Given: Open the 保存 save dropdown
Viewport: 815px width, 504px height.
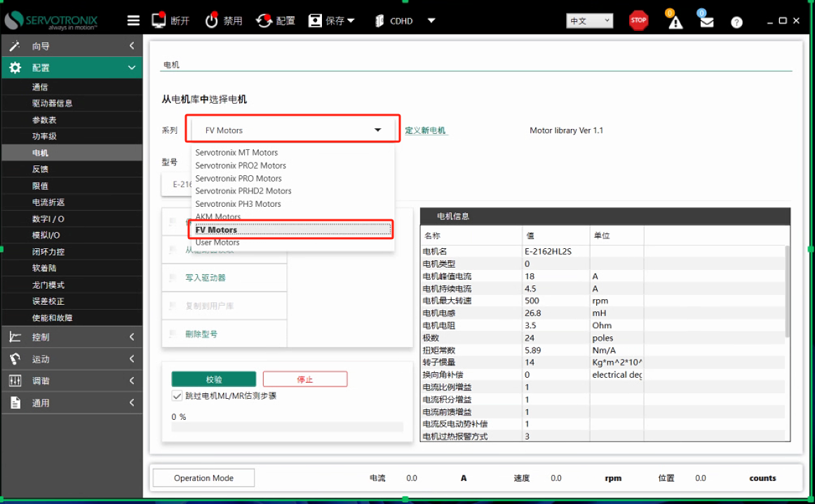Looking at the screenshot, I should (x=332, y=21).
